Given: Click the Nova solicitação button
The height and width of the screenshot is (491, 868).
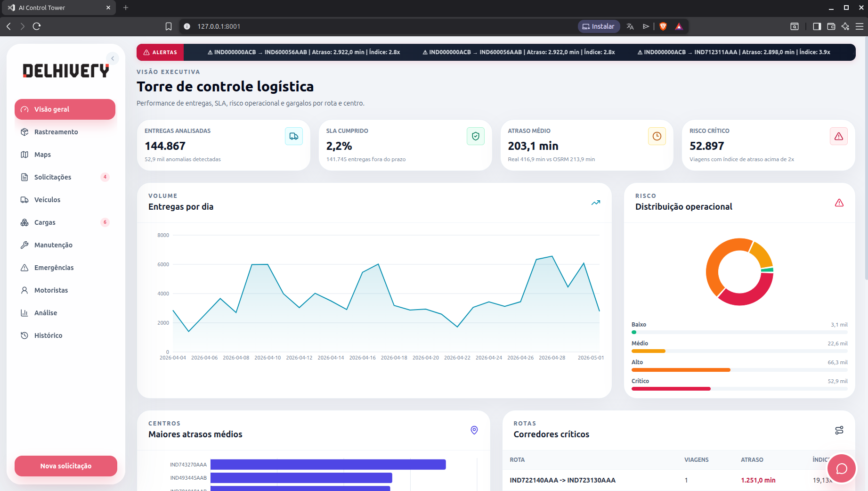Looking at the screenshot, I should (x=66, y=466).
